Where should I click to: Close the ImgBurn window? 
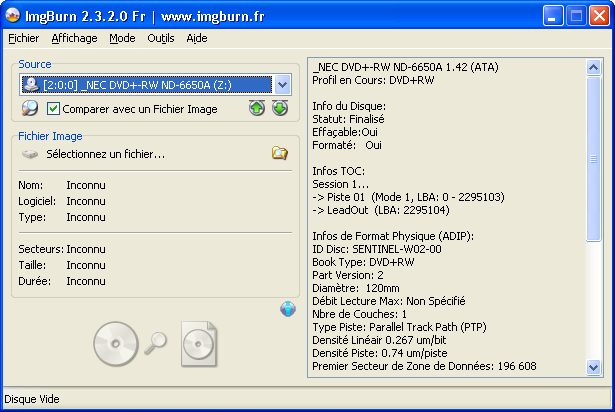[599, 16]
